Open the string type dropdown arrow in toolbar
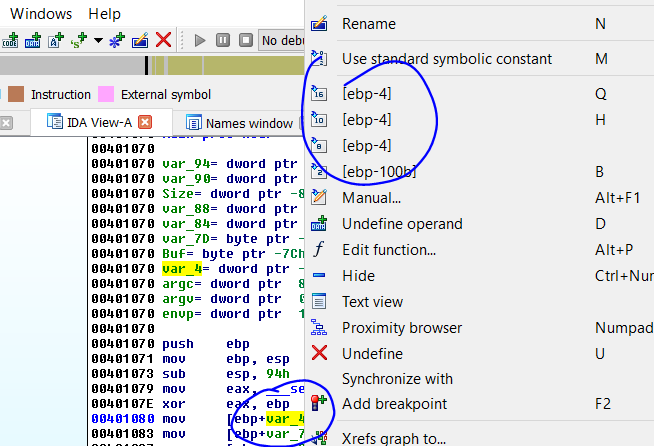The width and height of the screenshot is (654, 447). point(98,40)
